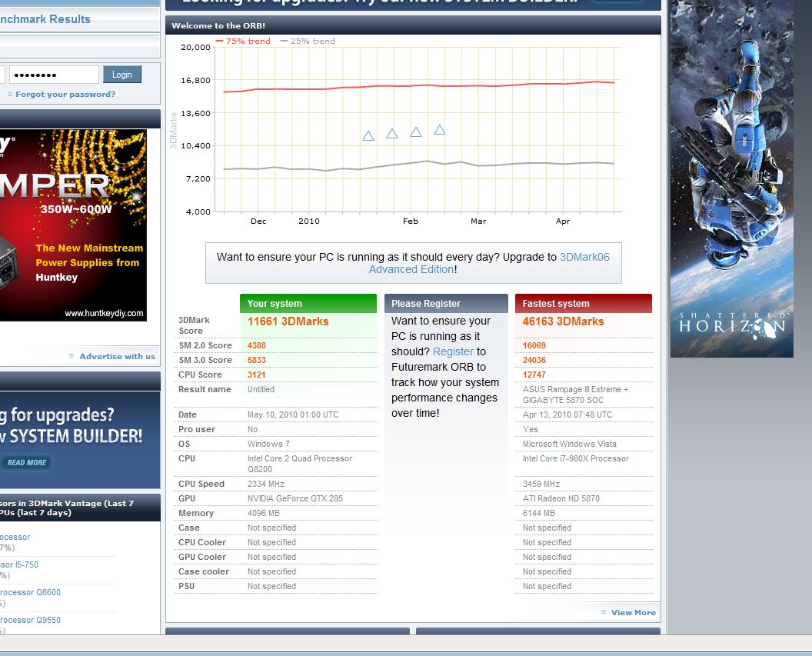Click SM 2.0 Score value 4388
Image resolution: width=812 pixels, height=656 pixels.
pos(256,345)
